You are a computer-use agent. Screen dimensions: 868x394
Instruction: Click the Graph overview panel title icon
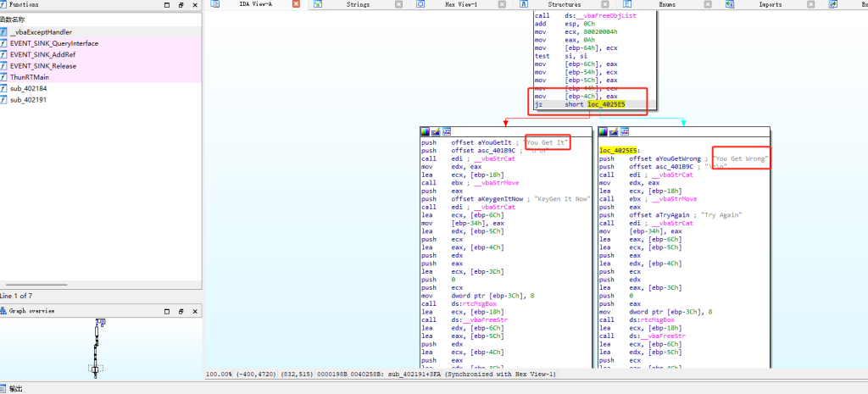3,311
